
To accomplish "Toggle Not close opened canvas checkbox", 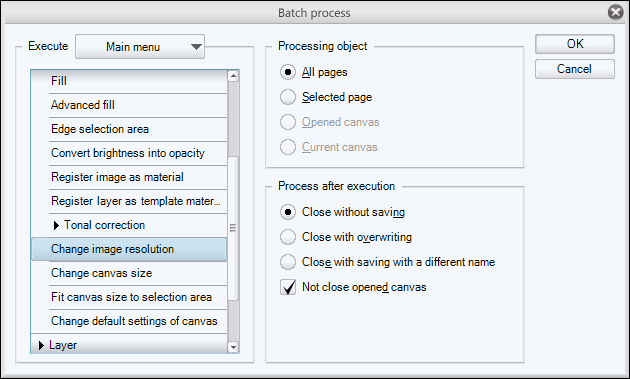I will (x=288, y=287).
